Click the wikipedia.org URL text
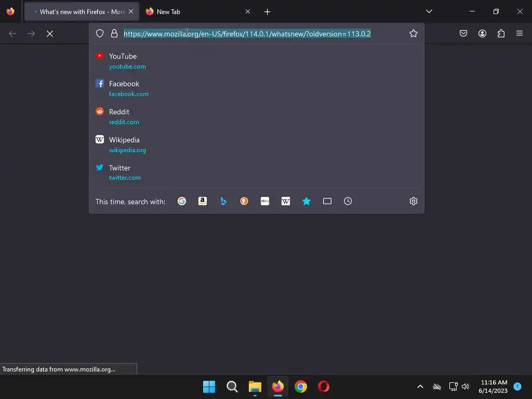Viewport: 532px width, 399px height. [127, 150]
